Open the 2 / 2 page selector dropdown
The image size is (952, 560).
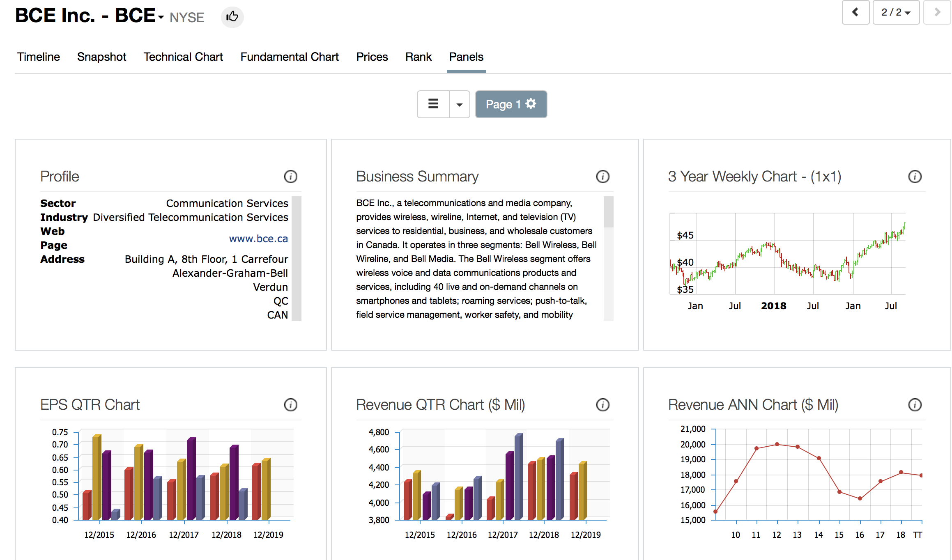(x=896, y=12)
